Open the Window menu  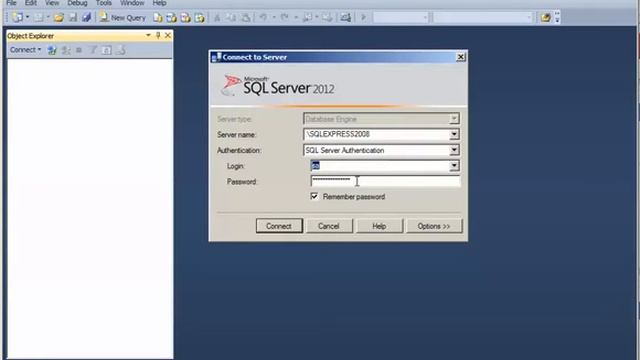click(x=132, y=3)
